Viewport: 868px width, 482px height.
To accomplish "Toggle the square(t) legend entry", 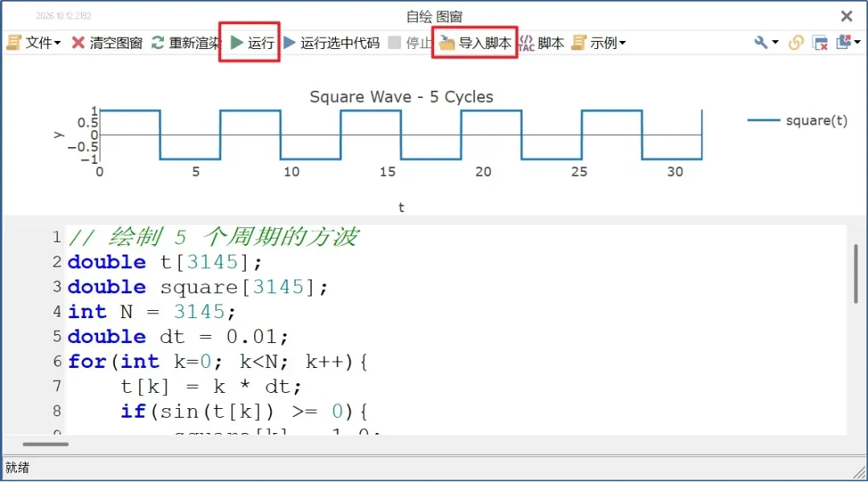I will point(797,120).
